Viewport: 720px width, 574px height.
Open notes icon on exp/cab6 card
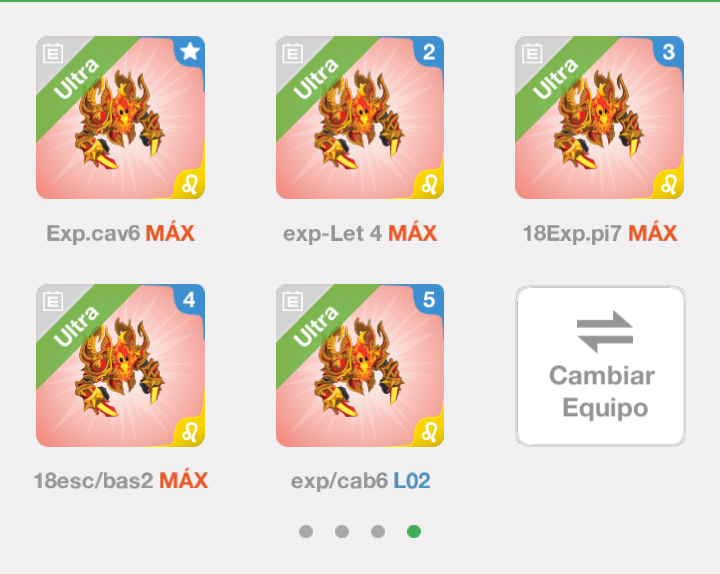pyautogui.click(x=292, y=302)
